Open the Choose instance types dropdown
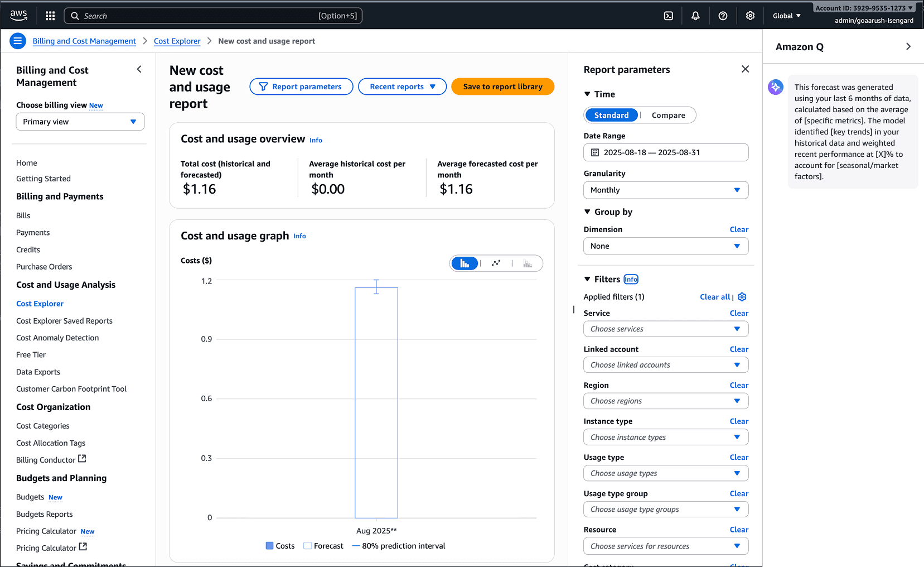The height and width of the screenshot is (567, 924). coord(666,438)
